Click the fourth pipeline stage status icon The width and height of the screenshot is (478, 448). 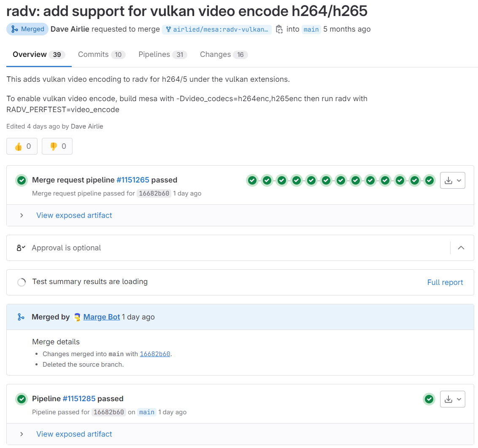pyautogui.click(x=297, y=181)
